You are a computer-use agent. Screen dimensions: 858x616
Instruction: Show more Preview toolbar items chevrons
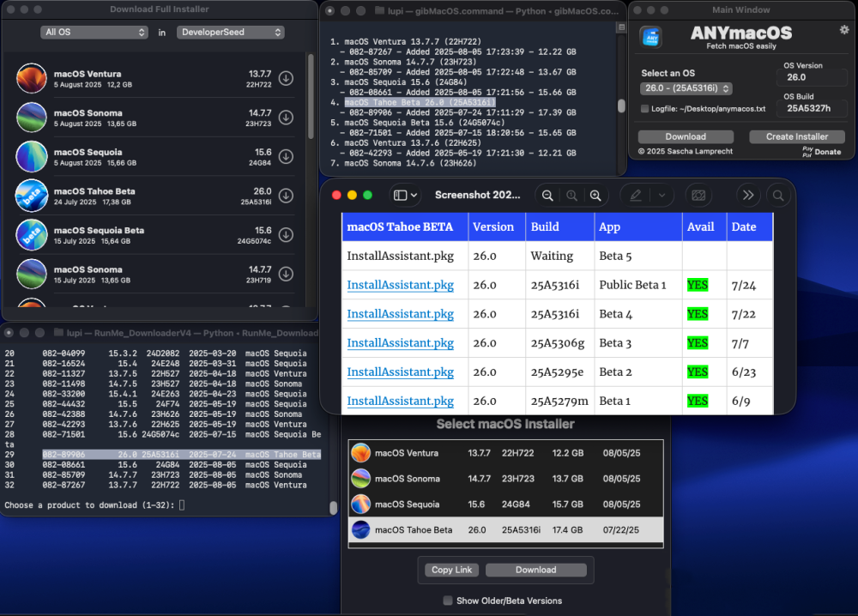(x=748, y=196)
